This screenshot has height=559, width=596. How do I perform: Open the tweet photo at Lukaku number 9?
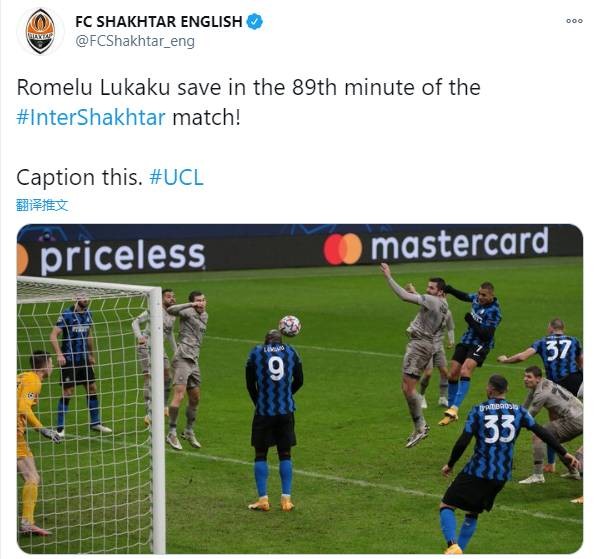(x=274, y=418)
